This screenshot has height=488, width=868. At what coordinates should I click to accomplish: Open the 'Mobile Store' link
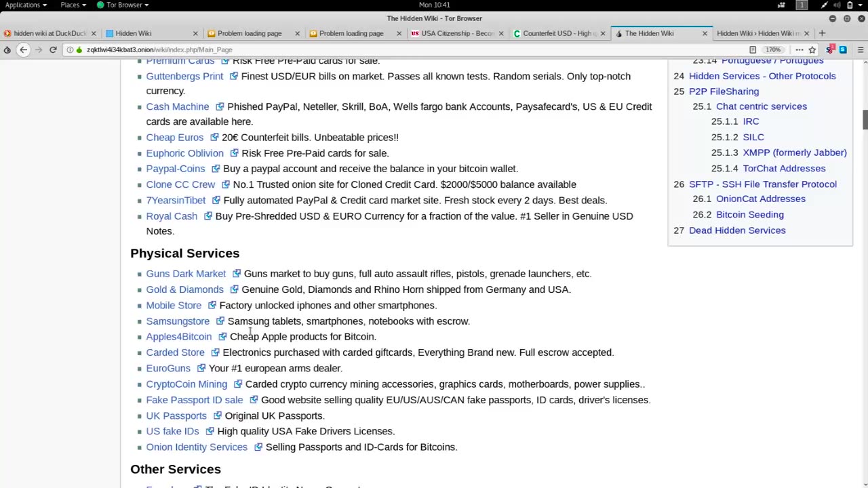174,305
